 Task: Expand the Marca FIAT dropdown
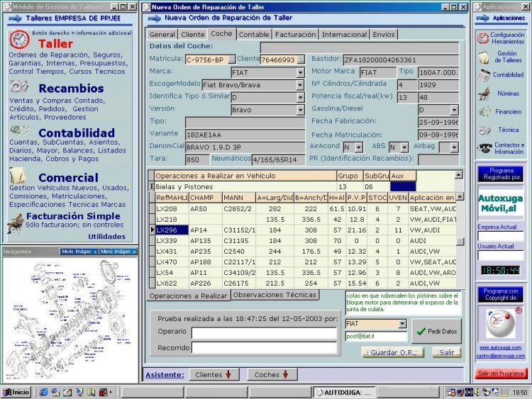pos(301,72)
